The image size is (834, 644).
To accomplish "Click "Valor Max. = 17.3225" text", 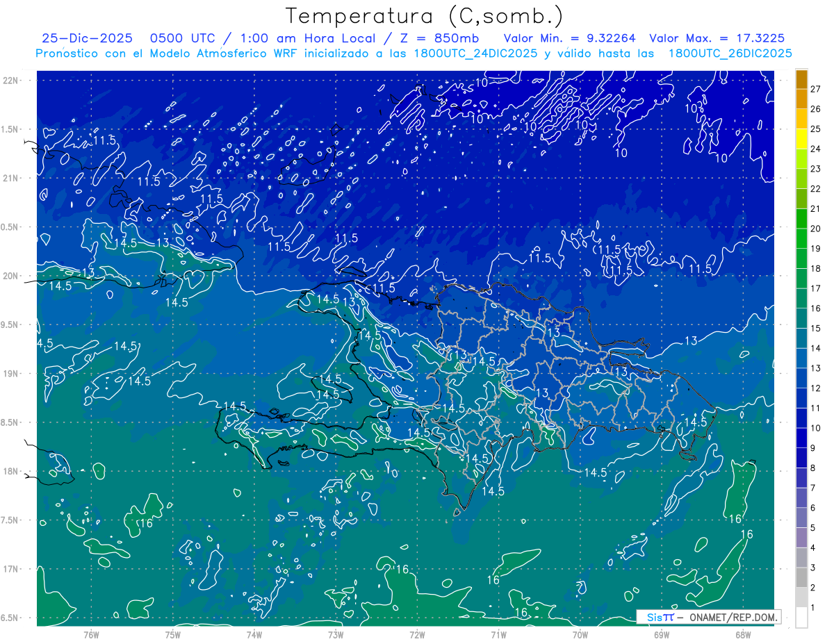I will (717, 38).
